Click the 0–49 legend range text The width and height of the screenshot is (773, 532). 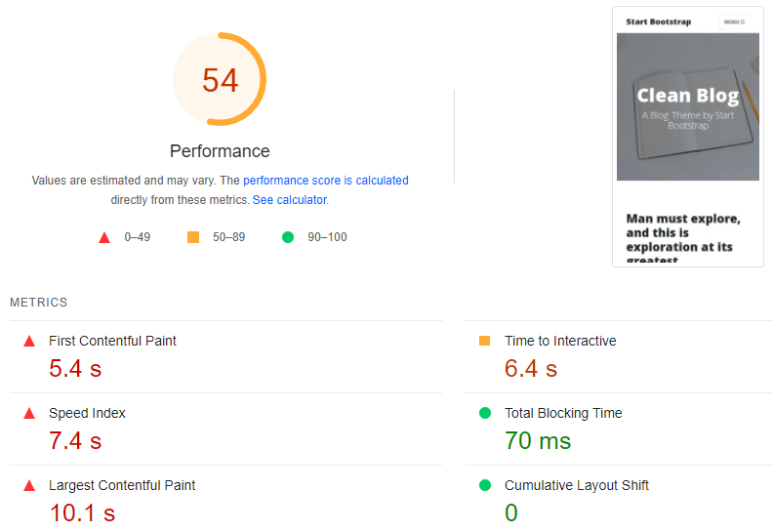click(137, 237)
